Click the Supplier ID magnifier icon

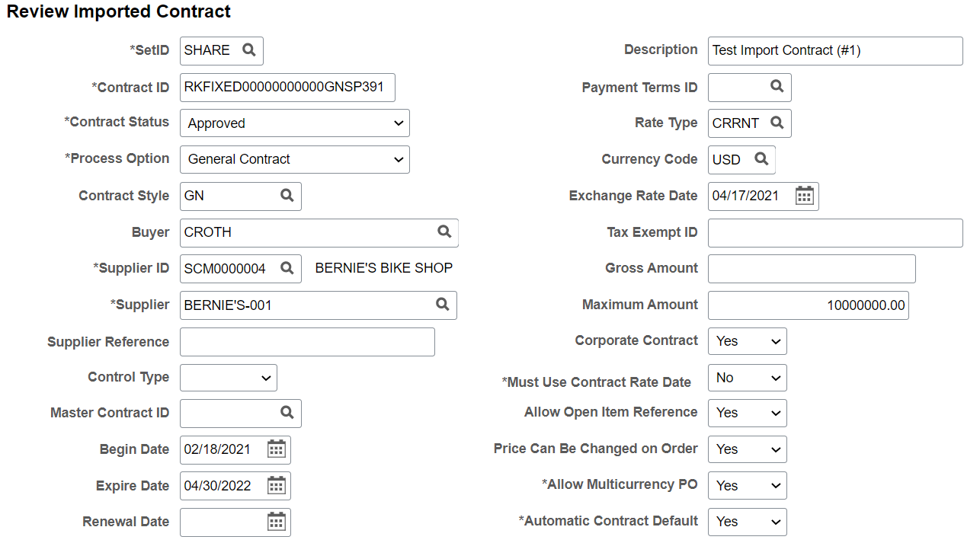click(x=287, y=268)
